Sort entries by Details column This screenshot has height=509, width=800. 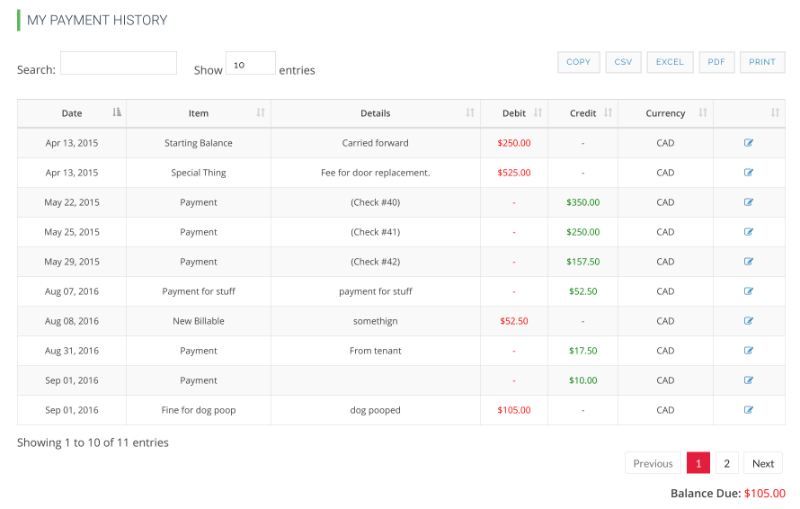coord(376,113)
